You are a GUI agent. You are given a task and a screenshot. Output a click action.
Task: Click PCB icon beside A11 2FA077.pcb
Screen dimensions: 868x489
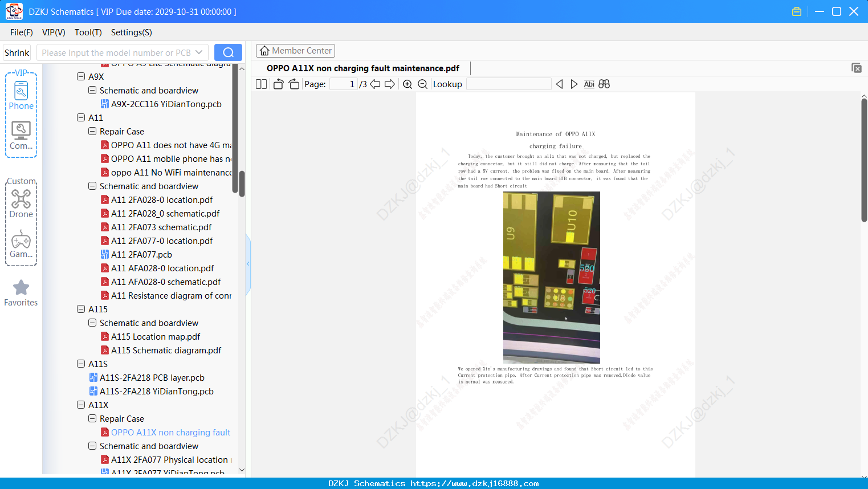[x=105, y=255]
